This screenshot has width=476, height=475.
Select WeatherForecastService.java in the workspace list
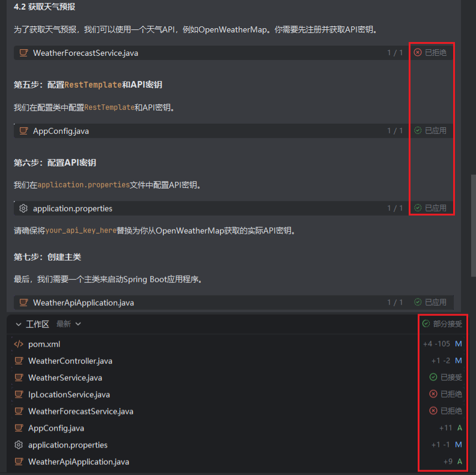(x=81, y=411)
